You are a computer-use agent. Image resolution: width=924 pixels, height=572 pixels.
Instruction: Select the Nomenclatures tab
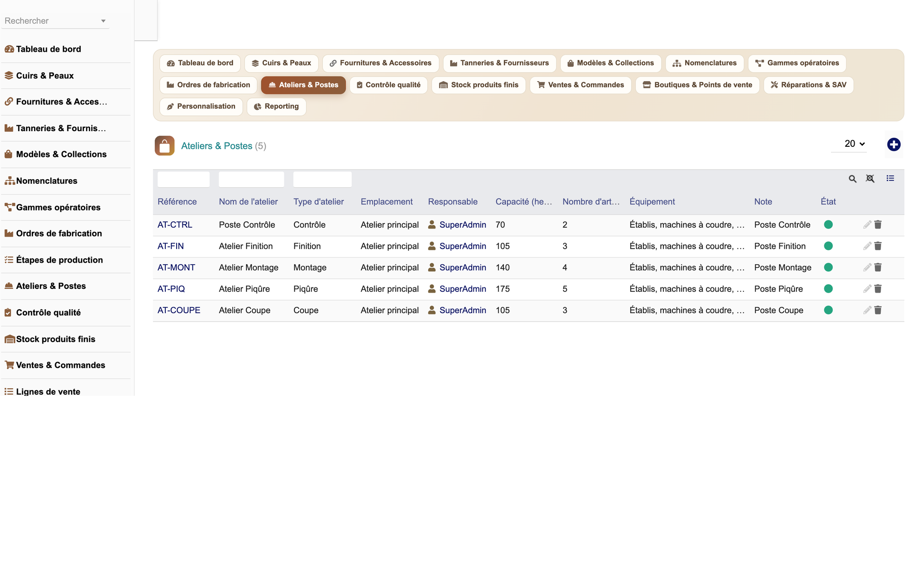(705, 63)
